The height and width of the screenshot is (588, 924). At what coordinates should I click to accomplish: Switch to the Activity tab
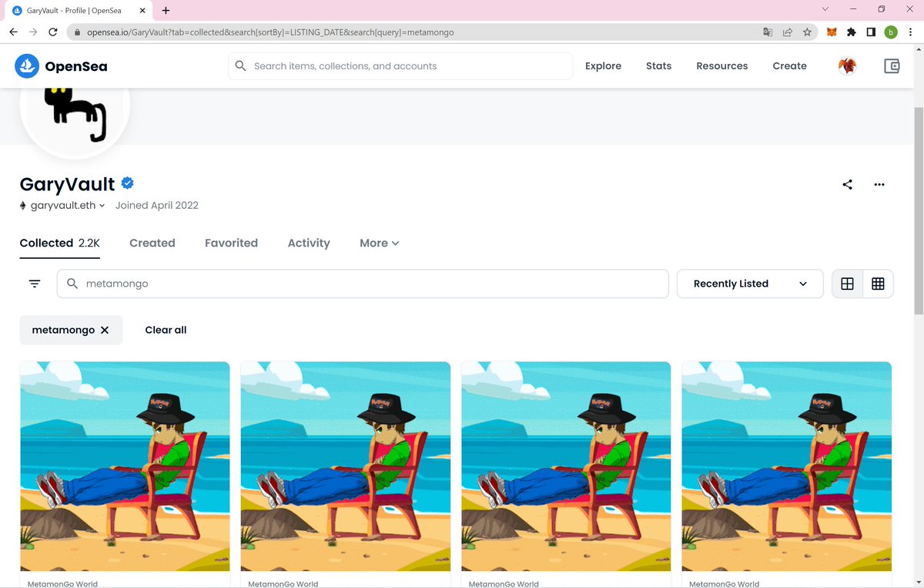click(x=309, y=243)
